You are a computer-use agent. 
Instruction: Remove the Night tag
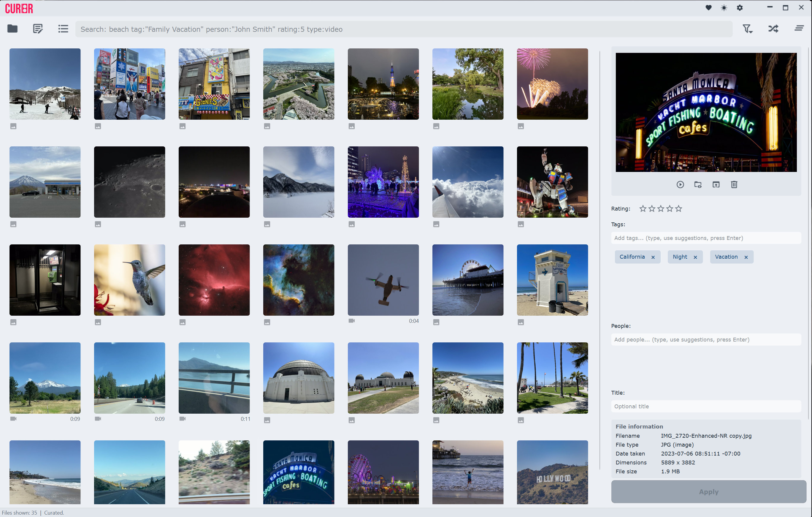pyautogui.click(x=695, y=257)
